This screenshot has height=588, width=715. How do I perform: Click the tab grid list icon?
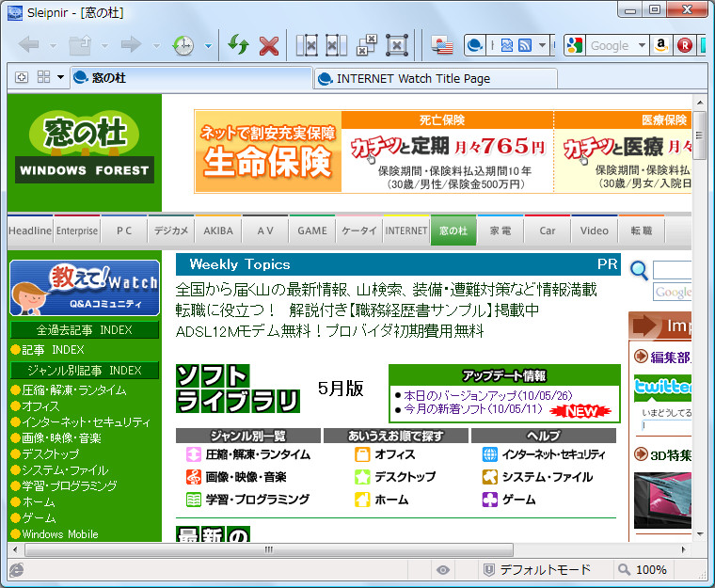pyautogui.click(x=44, y=76)
